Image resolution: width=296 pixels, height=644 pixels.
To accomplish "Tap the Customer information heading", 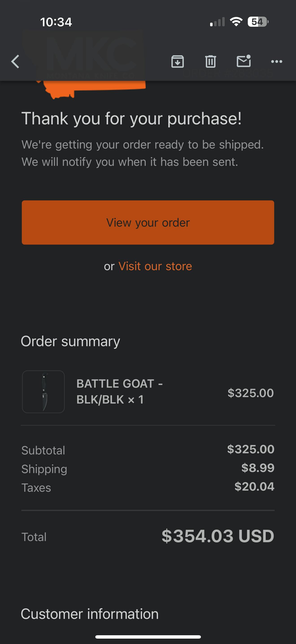I will 90,614.
